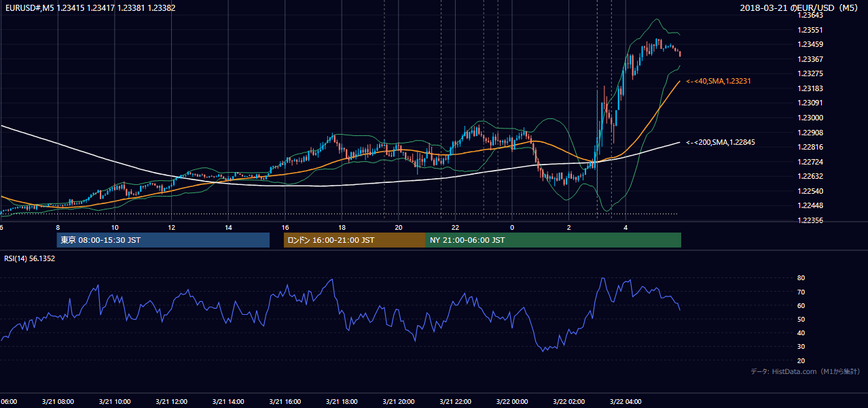Image resolution: width=868 pixels, height=408 pixels.
Task: Click hour tick 22 under price chart
Action: (x=456, y=227)
